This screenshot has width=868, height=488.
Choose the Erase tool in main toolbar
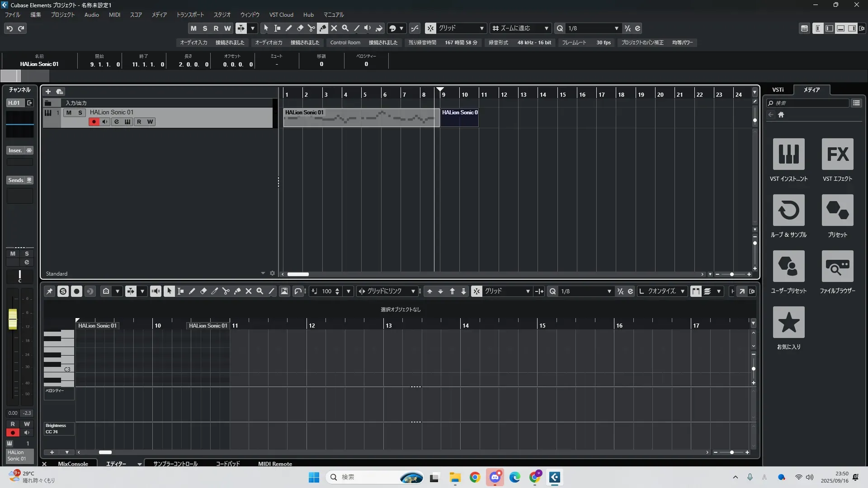(300, 28)
